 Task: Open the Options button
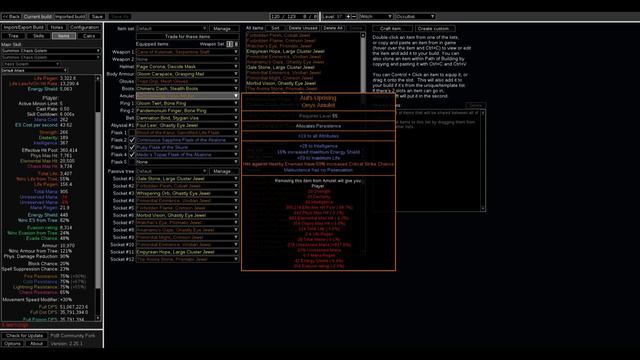13,344
